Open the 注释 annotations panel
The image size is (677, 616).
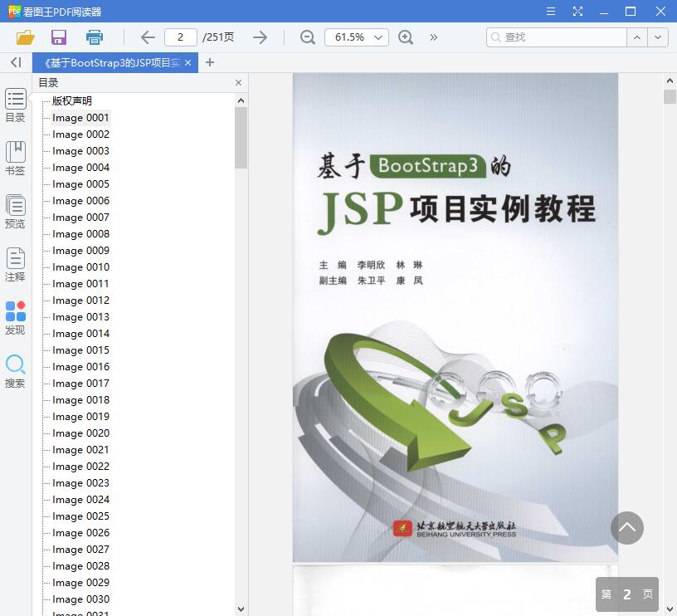15,265
